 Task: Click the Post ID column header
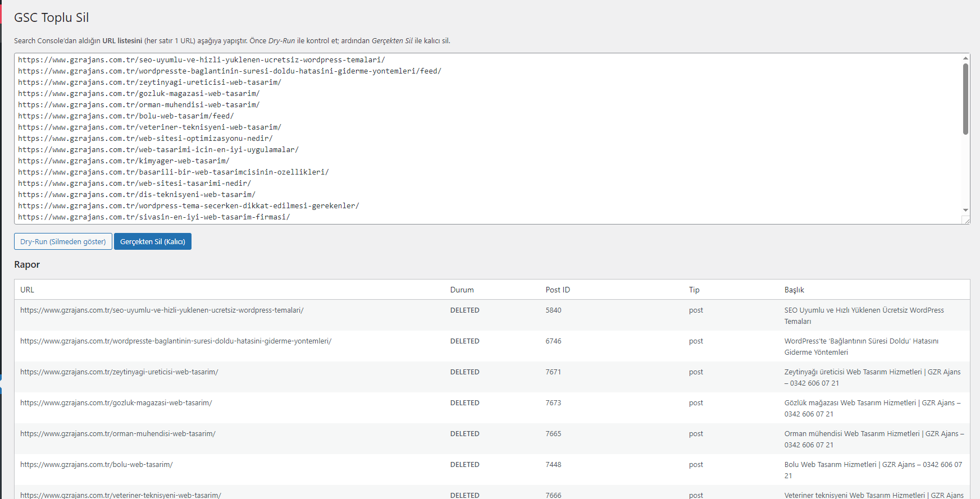coord(558,290)
